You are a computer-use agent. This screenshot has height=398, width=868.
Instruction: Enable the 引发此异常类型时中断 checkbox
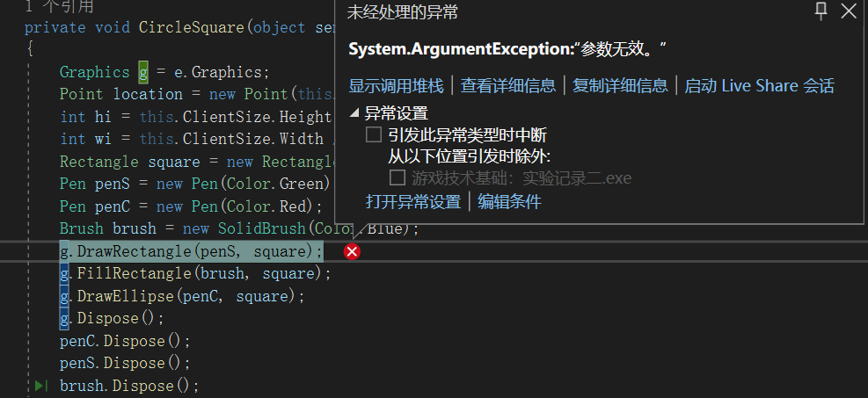(x=374, y=135)
